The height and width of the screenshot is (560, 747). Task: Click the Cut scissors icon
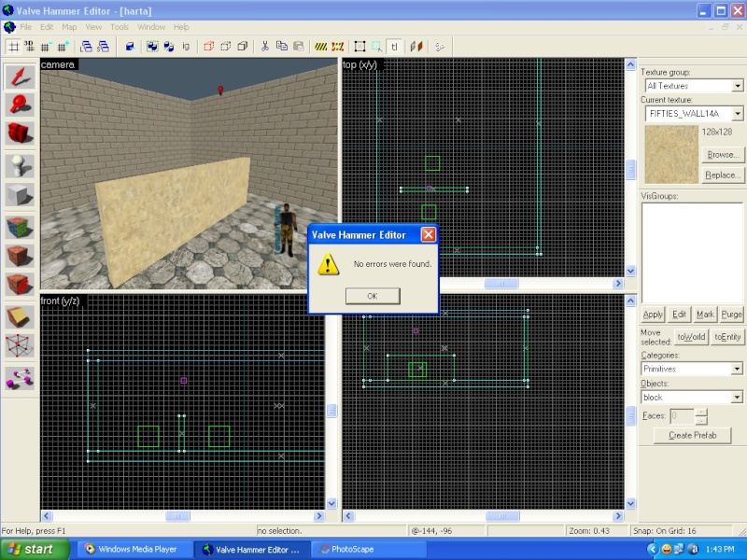click(265, 47)
